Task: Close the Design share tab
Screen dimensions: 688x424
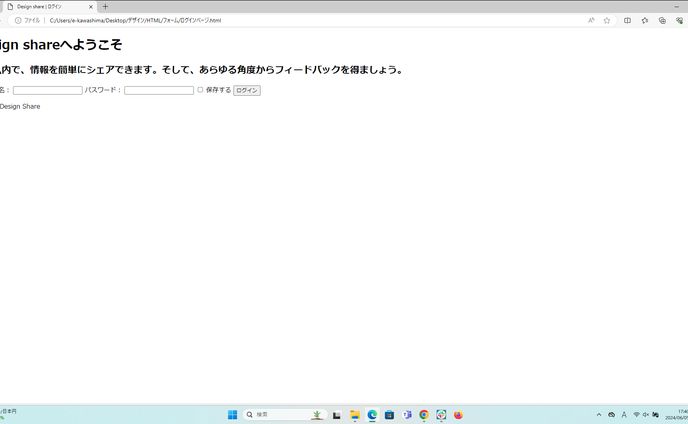Action: click(91, 7)
